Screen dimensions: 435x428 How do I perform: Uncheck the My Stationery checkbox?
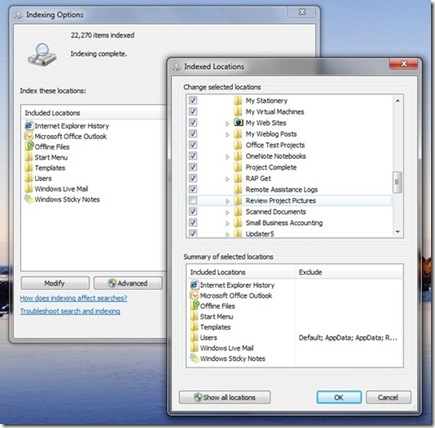tap(193, 100)
